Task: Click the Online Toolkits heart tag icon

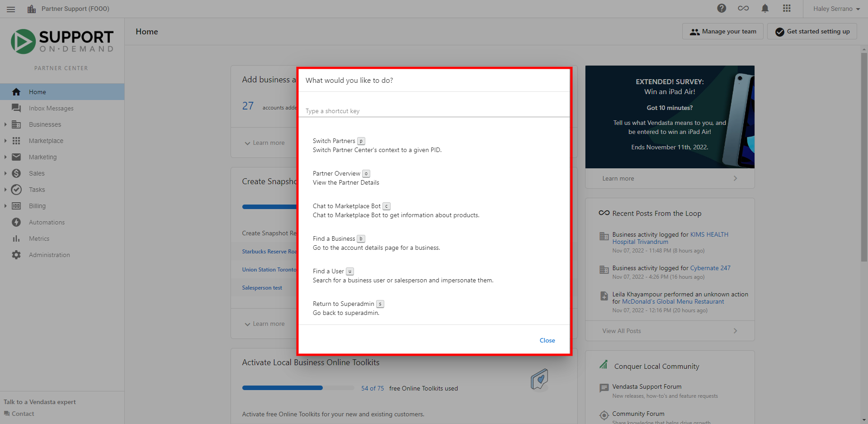Action: coord(539,379)
